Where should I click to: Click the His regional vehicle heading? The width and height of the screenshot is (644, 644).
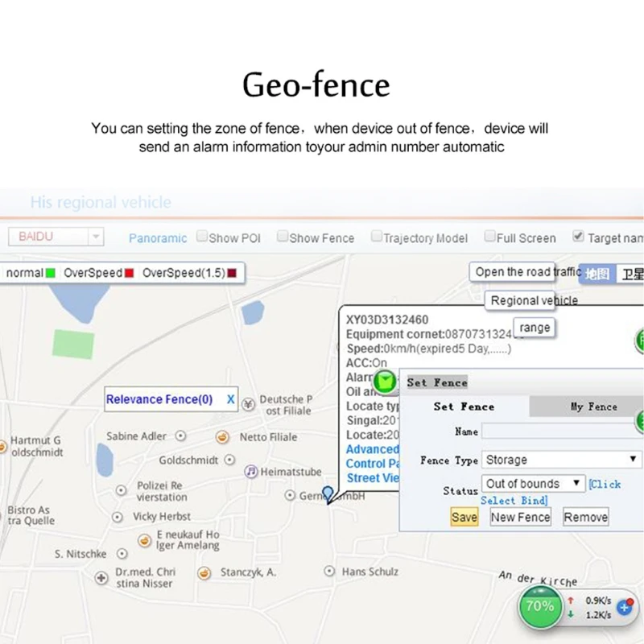(x=101, y=203)
